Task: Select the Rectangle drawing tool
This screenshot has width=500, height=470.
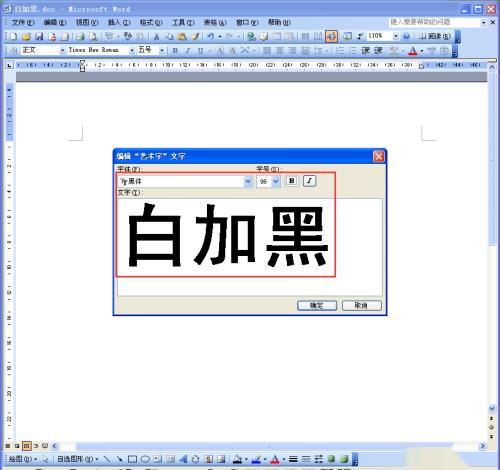Action: coord(132,459)
